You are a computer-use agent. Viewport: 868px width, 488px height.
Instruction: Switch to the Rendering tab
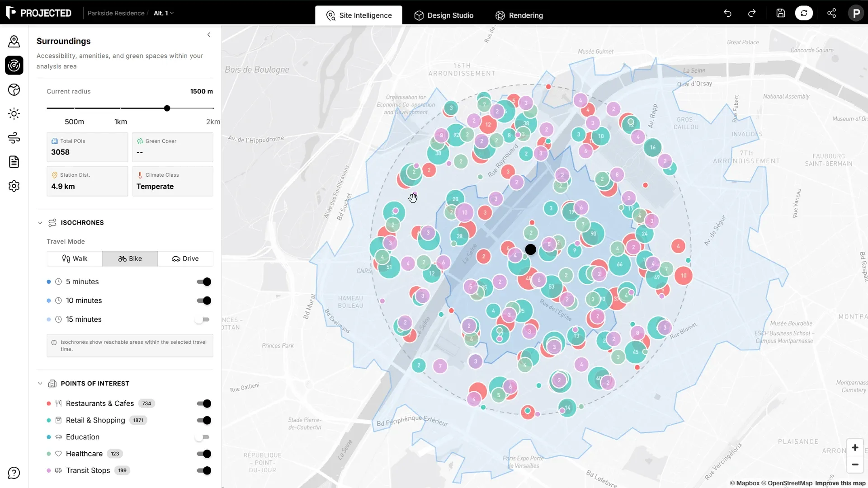[x=519, y=15]
